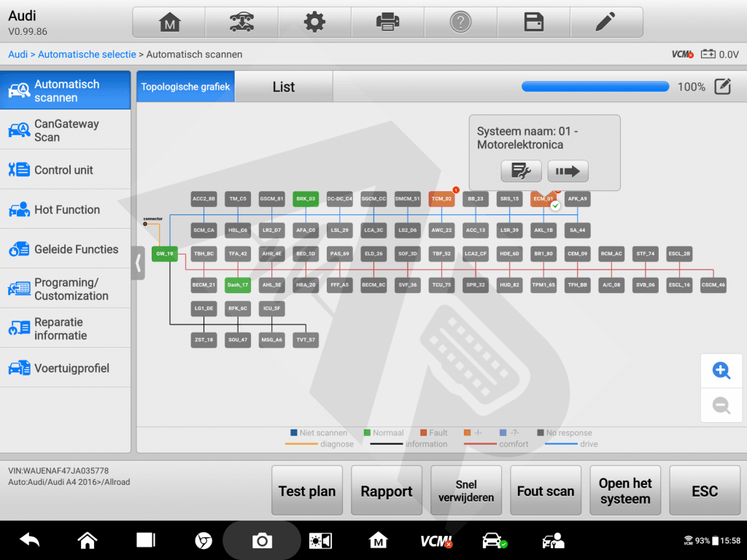
Task: Open the Settings gear in the top toolbar
Action: (314, 22)
